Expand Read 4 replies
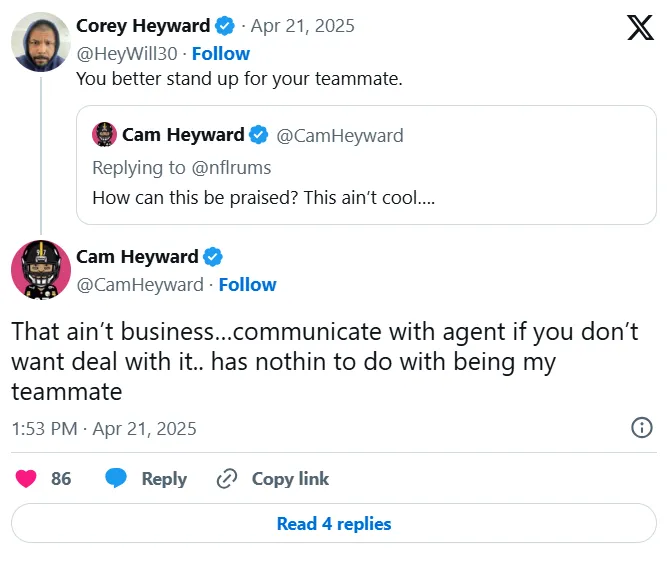 click(333, 523)
